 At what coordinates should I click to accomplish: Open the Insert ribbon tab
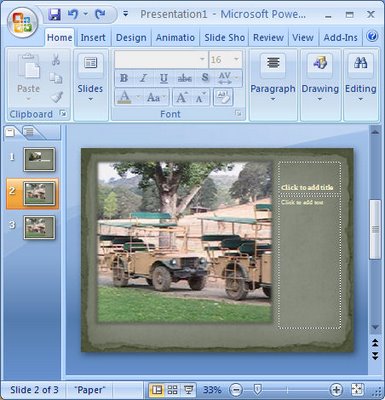93,37
